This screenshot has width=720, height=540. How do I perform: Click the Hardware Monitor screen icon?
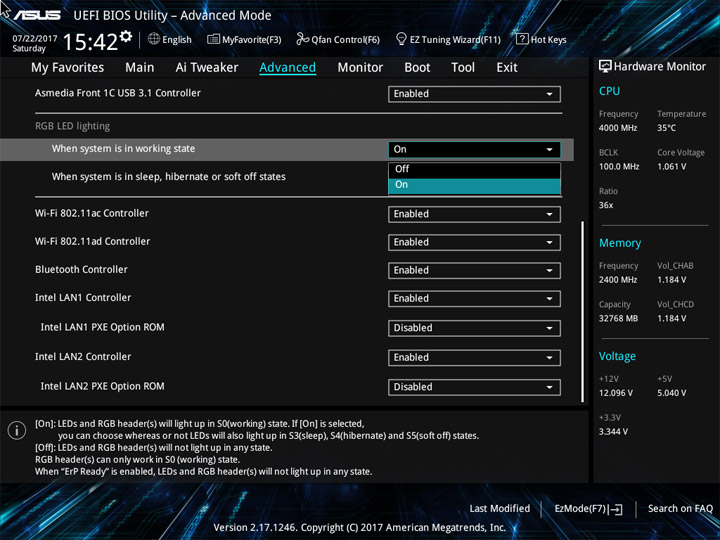605,66
